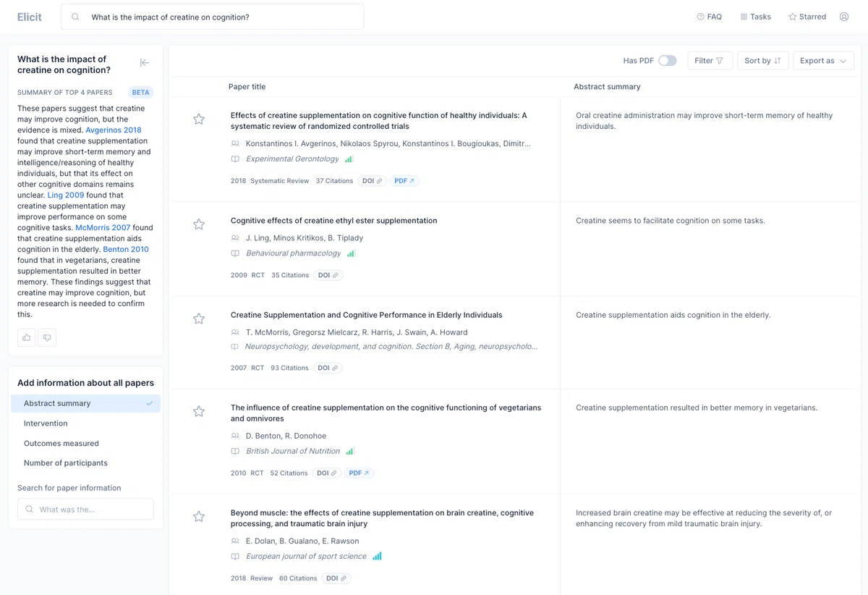The image size is (868, 595).
Task: Click '93 Citations' on McMorris paper
Action: [289, 368]
